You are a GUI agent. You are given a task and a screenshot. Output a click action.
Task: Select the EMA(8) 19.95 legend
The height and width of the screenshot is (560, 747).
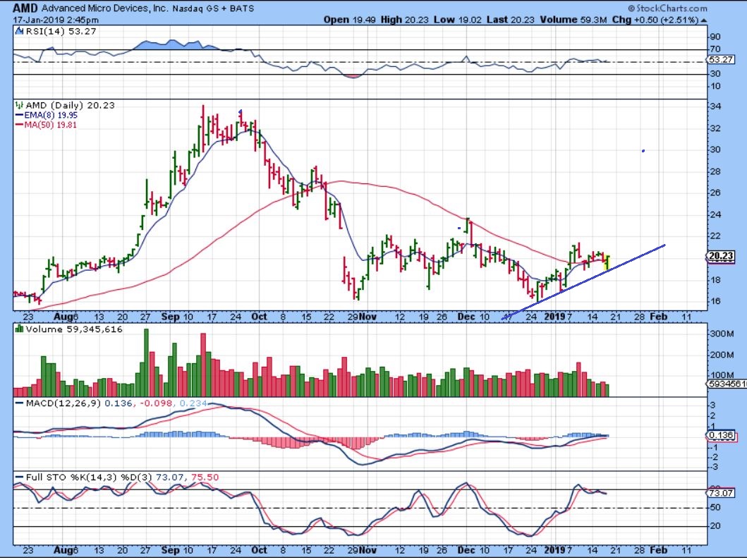point(51,115)
